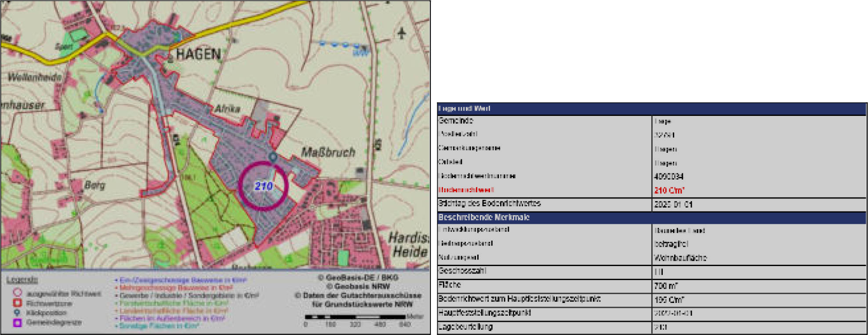Click the Stichtag date value 2020-01-01
868x335 pixels.
(x=673, y=204)
